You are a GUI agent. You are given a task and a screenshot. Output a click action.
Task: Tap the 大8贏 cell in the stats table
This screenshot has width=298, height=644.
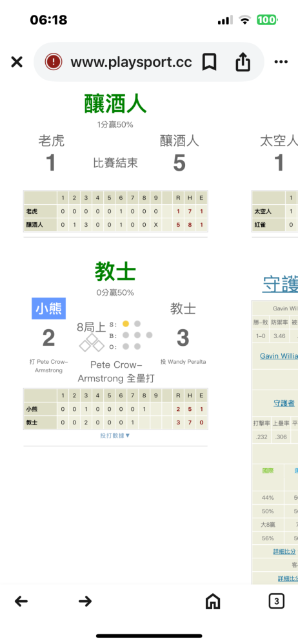coord(268,524)
